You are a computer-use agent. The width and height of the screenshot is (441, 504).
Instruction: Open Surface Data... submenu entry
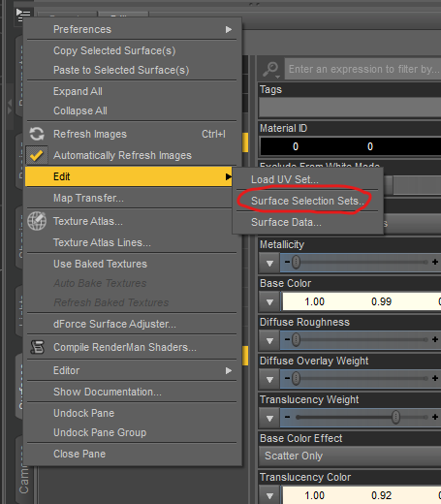click(x=307, y=222)
